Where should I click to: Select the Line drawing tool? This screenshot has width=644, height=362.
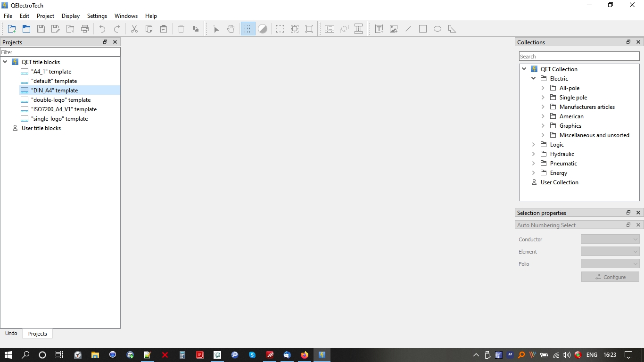point(408,29)
